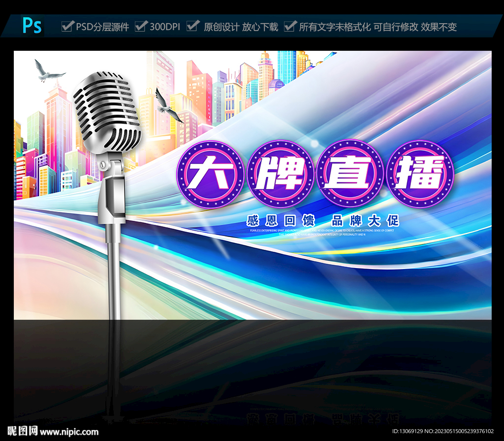
Task: Click the seagull in the top-left sky
Action: 48,72
